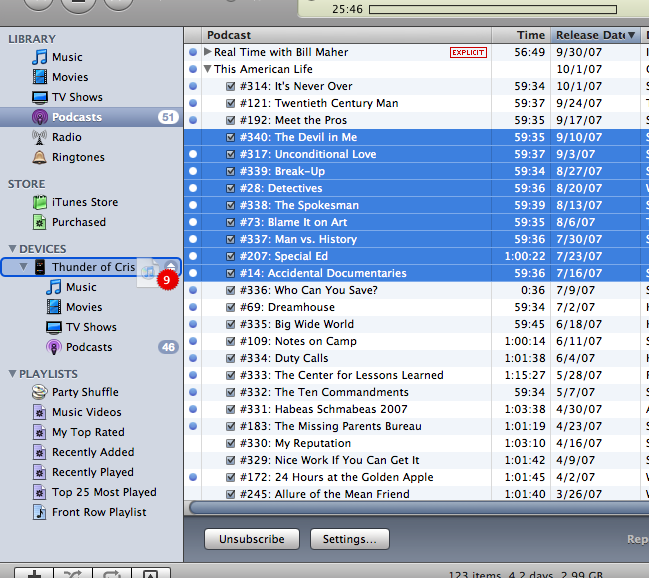Open the Recently Played playlist icon
The height and width of the screenshot is (578, 649).
pyautogui.click(x=39, y=472)
